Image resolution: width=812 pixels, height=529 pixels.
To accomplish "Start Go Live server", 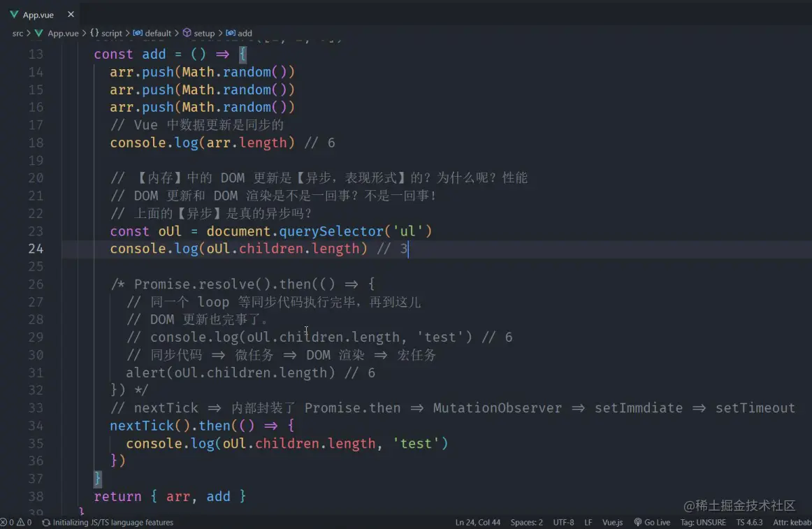I will click(653, 522).
